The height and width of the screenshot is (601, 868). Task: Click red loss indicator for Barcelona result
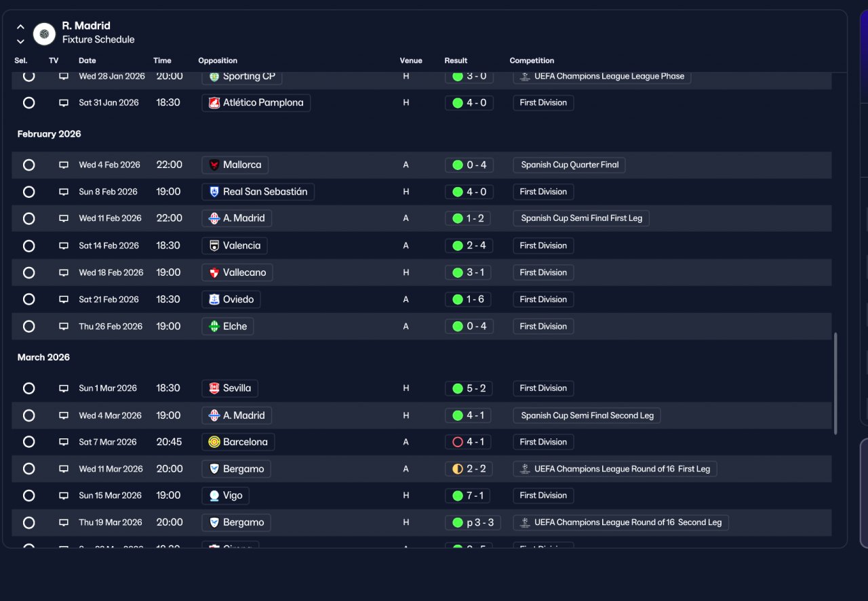[458, 442]
